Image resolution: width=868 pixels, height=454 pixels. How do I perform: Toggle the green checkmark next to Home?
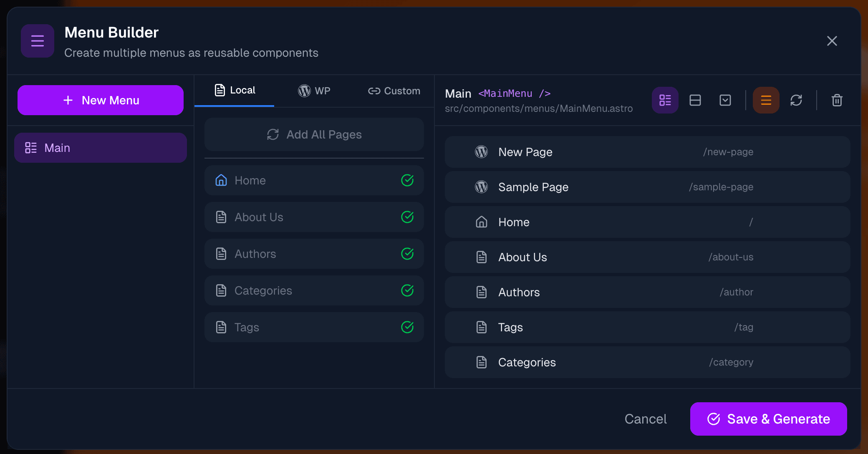click(x=407, y=180)
